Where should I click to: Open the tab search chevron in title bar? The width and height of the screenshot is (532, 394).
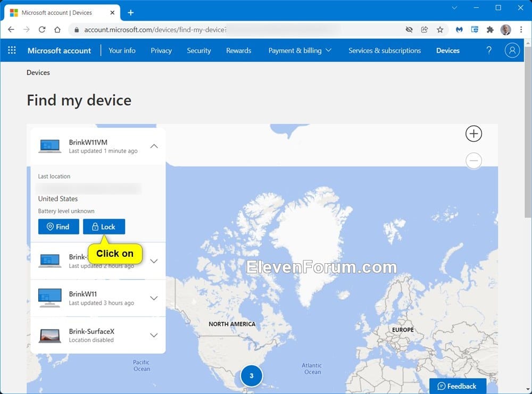tap(454, 8)
